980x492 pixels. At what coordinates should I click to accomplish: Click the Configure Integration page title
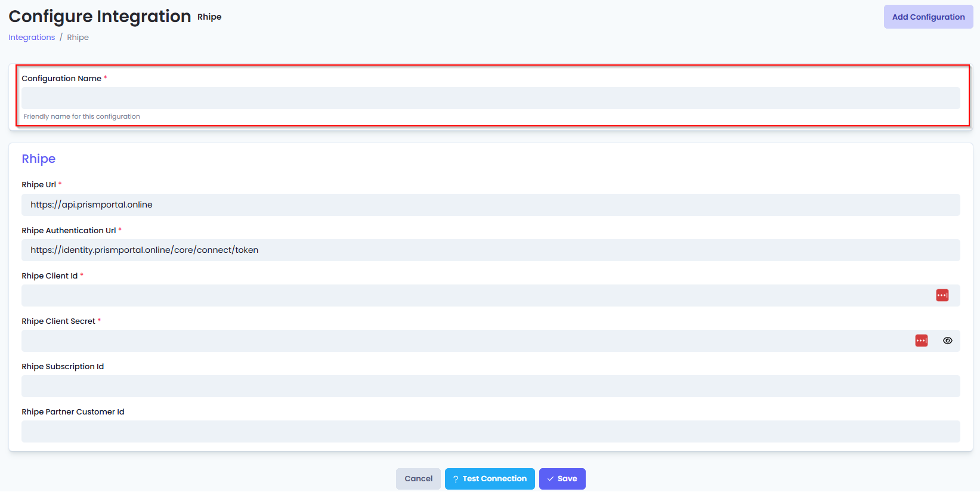[x=100, y=16]
